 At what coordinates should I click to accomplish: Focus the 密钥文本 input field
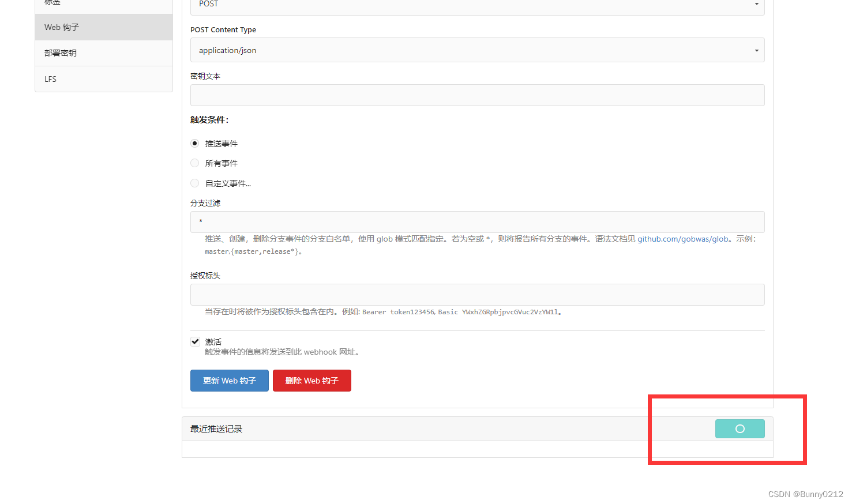tap(477, 95)
